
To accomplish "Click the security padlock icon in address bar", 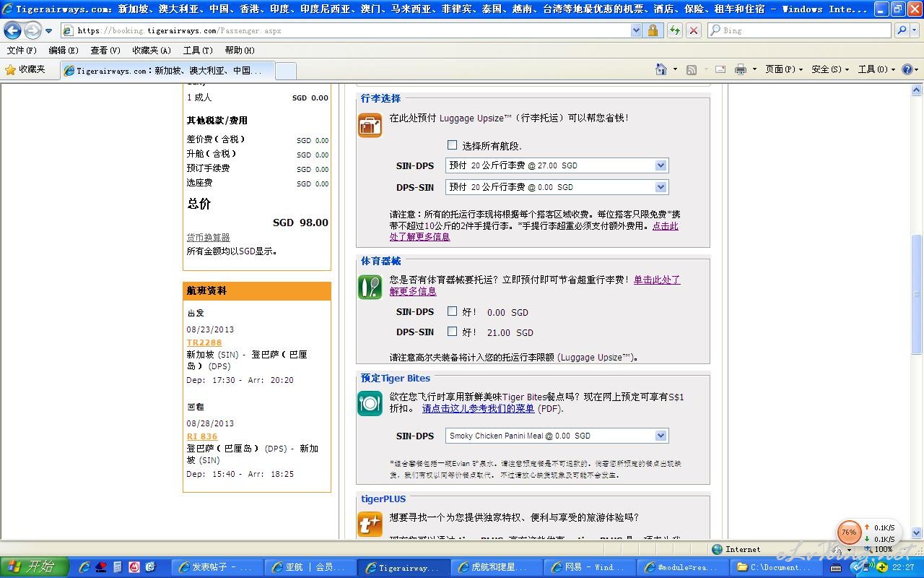I will [x=653, y=30].
